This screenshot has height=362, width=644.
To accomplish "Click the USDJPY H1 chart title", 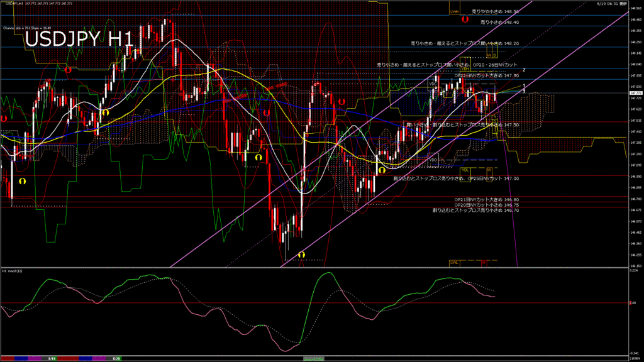I will 79,39.
